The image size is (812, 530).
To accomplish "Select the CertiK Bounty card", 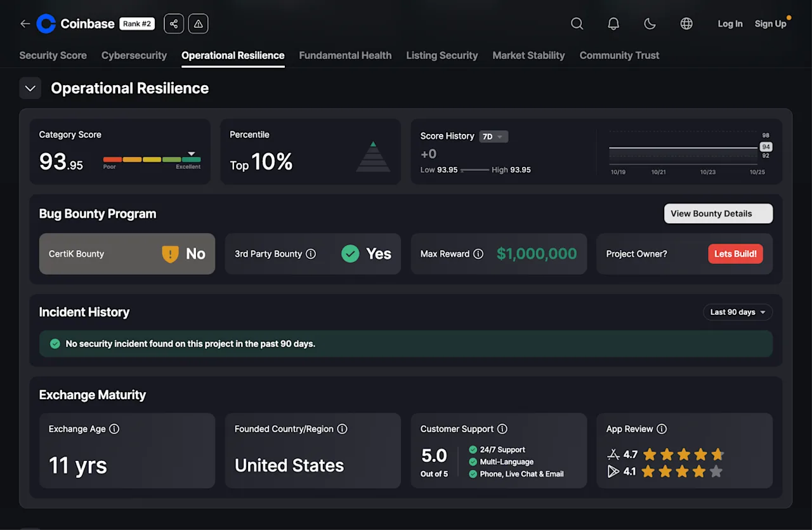I will click(x=127, y=254).
